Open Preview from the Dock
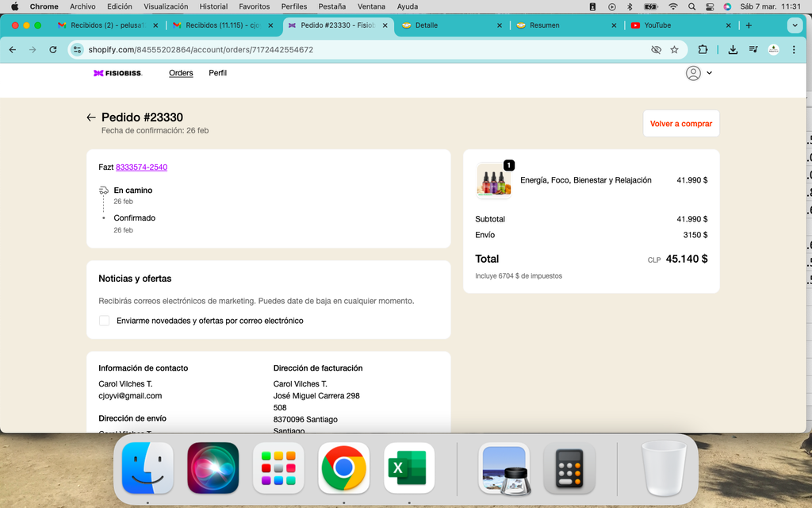 tap(504, 468)
